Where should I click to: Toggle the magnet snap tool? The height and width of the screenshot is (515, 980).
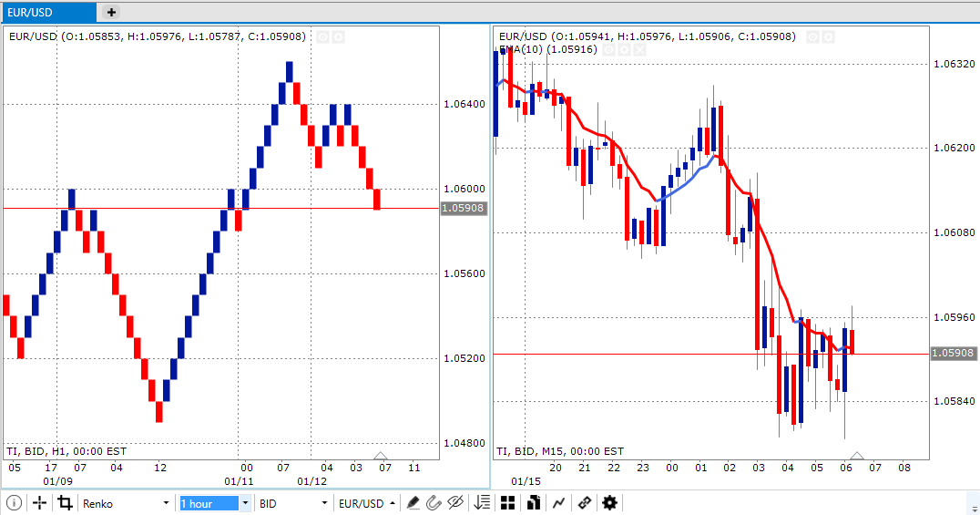point(434,503)
